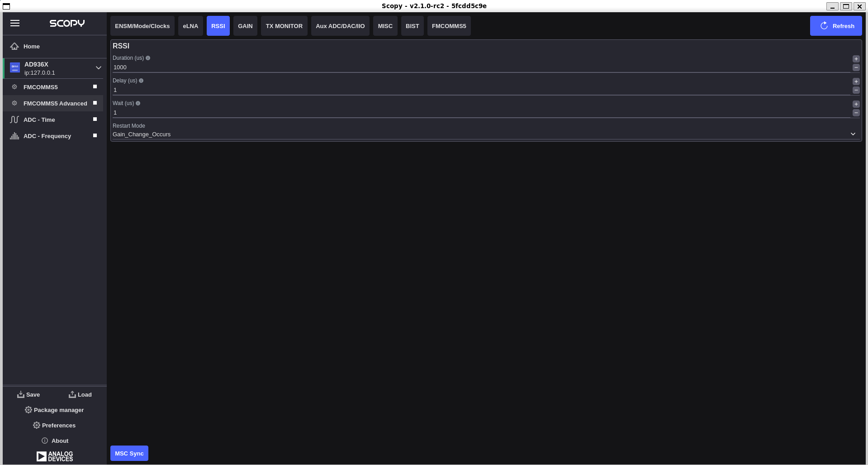The width and height of the screenshot is (868, 465).
Task: Click the MSC Sync button
Action: [129, 453]
